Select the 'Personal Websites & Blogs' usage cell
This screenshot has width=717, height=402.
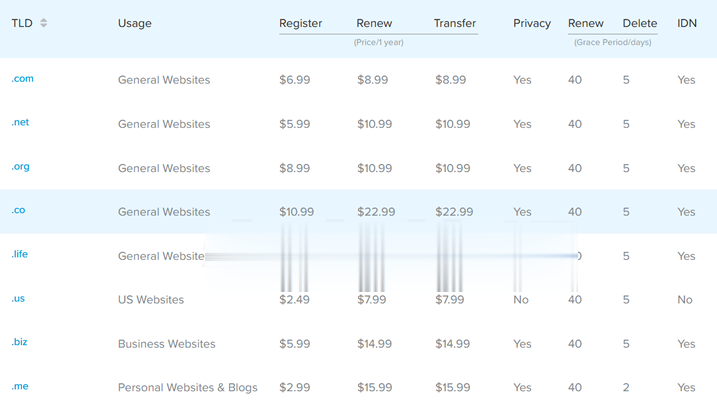[x=187, y=388]
